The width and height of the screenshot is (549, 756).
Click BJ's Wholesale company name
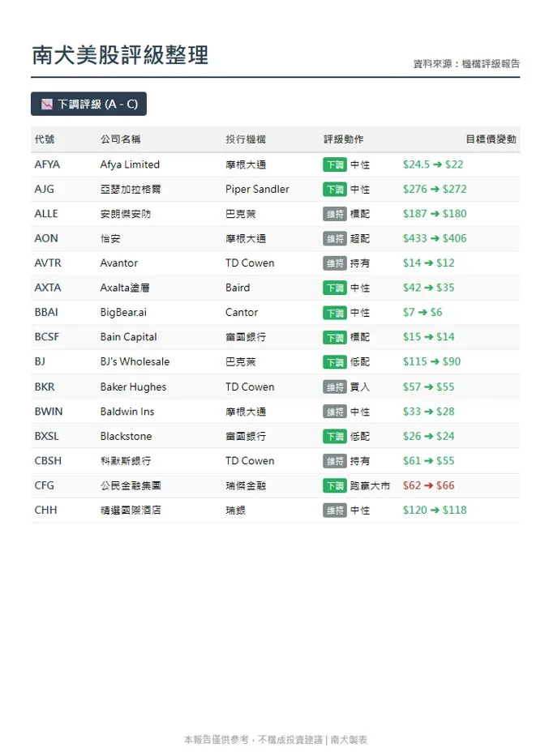coord(135,361)
